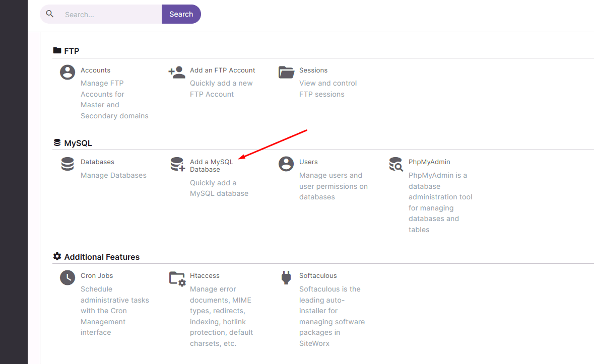The height and width of the screenshot is (364, 594).
Task: Click inside the Search input field
Action: coord(110,15)
